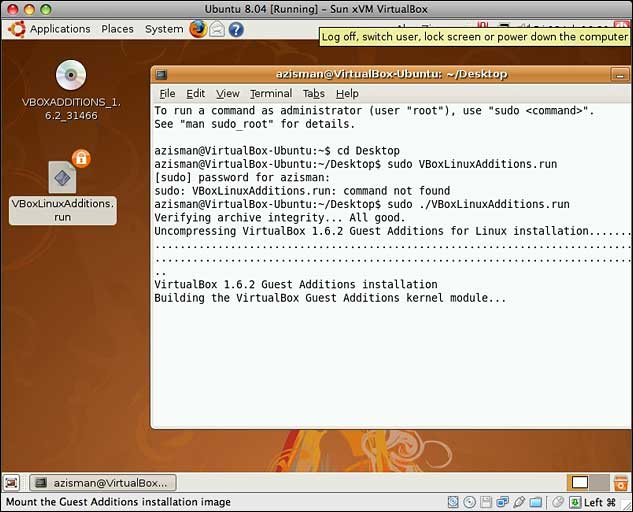Image resolution: width=633 pixels, height=512 pixels.
Task: Click the 'See "man sudo_root" for details.' line
Action: coord(254,124)
